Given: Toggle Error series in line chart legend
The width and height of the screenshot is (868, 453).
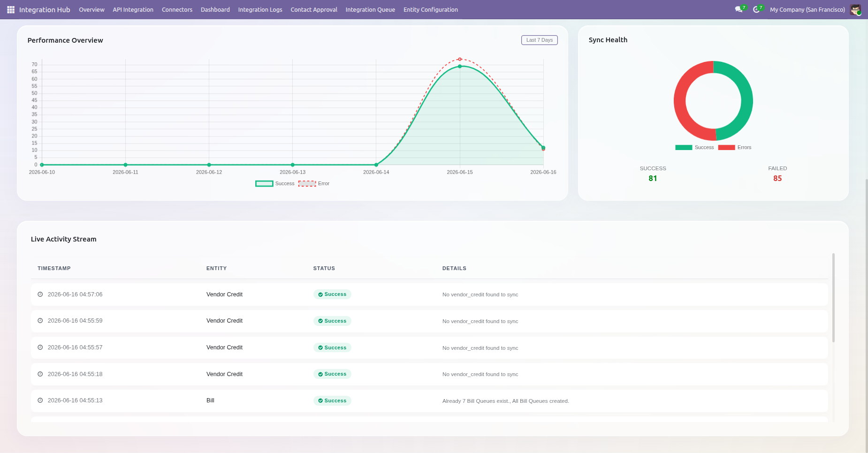Looking at the screenshot, I should coord(314,183).
